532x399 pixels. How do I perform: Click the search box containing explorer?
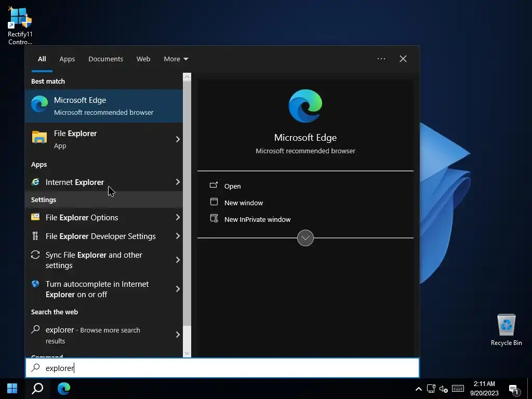tap(222, 368)
